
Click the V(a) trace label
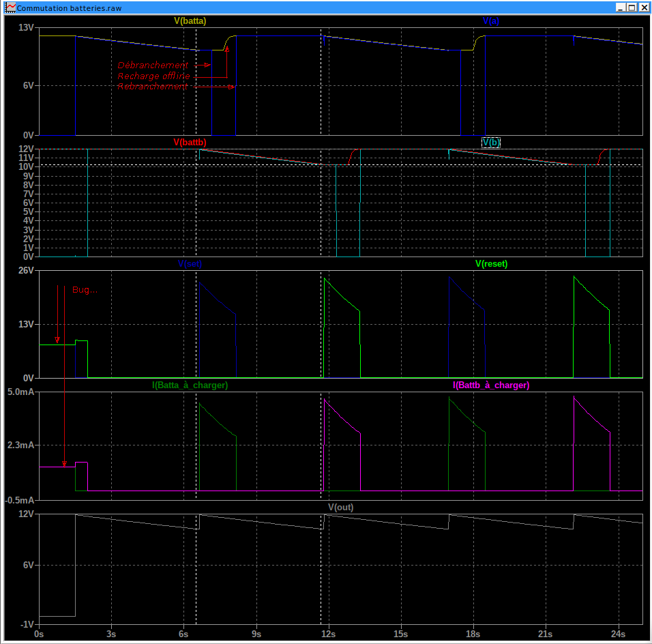(490, 20)
